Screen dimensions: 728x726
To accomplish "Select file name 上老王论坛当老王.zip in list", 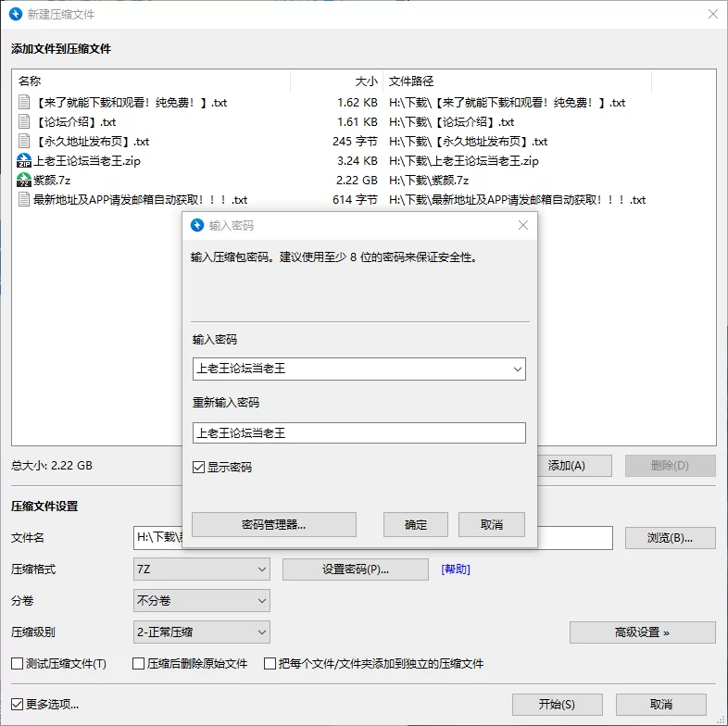I will click(87, 160).
